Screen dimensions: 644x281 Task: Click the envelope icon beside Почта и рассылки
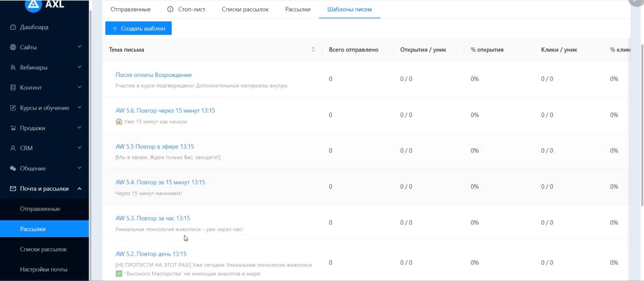pos(13,189)
